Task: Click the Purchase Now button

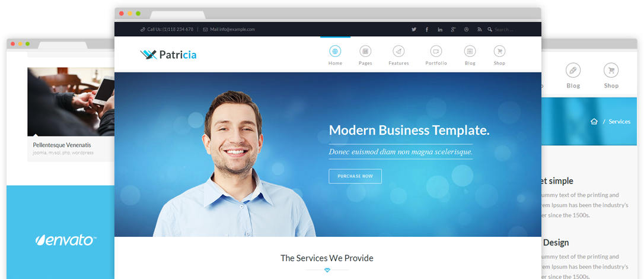Action: 355,176
